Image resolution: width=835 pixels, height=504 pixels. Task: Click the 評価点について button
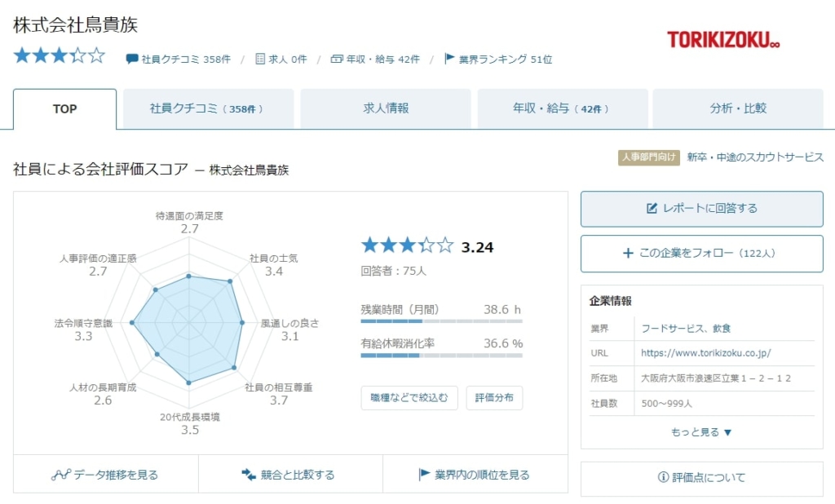click(702, 477)
